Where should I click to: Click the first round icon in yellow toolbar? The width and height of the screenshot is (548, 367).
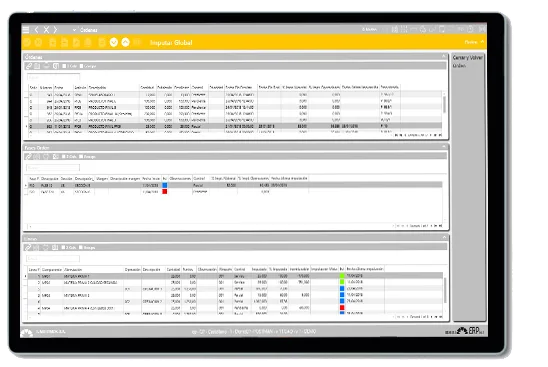(x=27, y=43)
